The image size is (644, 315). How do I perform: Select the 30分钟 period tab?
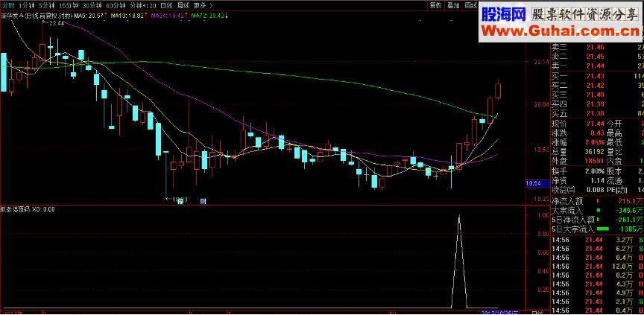(x=92, y=5)
